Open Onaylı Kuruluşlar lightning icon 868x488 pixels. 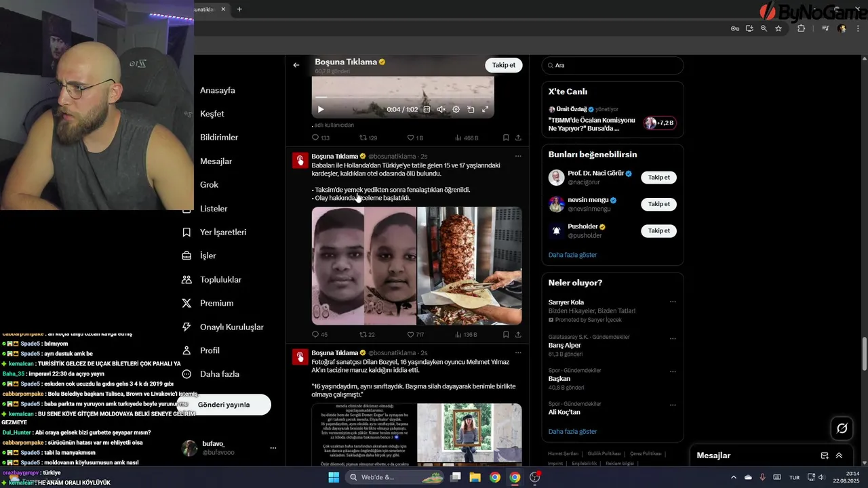(x=186, y=327)
